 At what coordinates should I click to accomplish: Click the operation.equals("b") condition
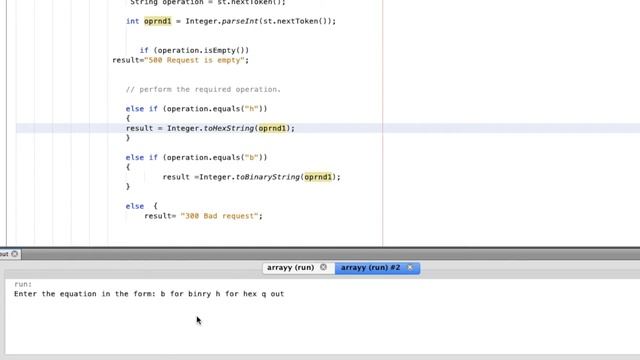[x=215, y=158]
